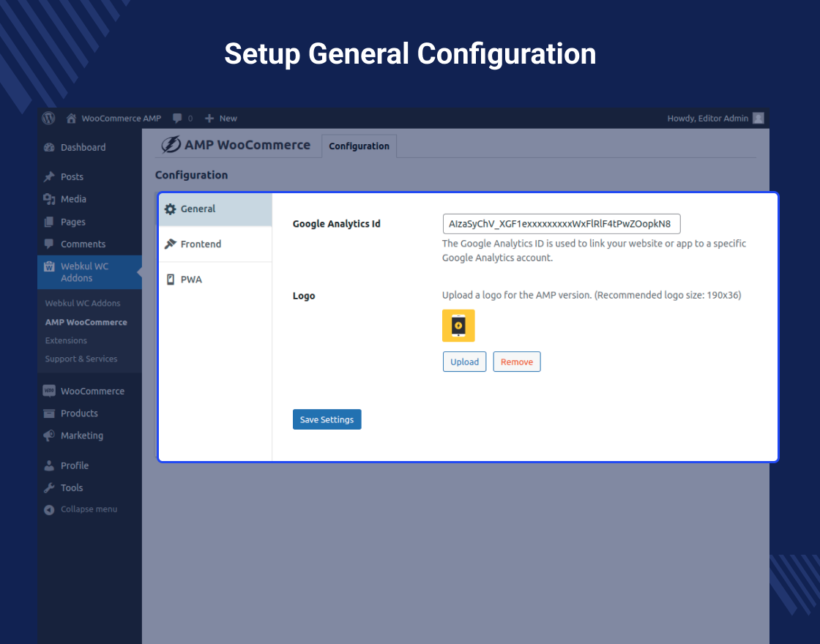Click the New plus icon in admin bar

click(x=209, y=118)
